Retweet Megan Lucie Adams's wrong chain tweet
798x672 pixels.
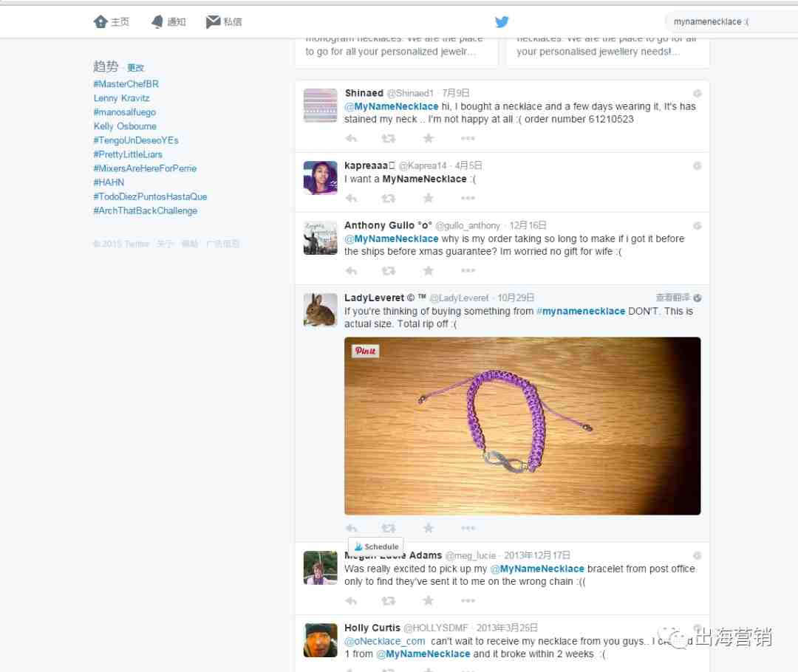click(389, 601)
